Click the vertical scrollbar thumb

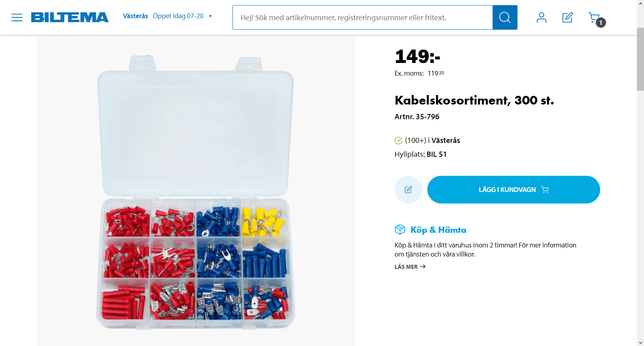tap(640, 59)
